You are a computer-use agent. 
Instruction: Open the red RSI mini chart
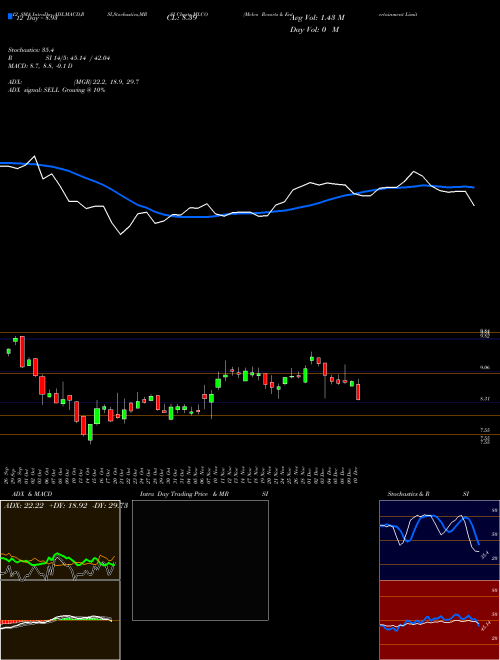pyautogui.click(x=439, y=620)
